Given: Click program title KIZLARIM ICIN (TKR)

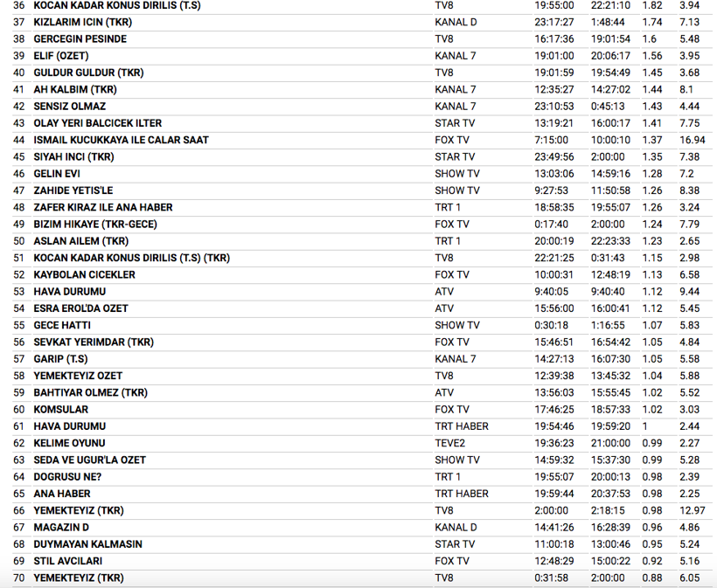Looking at the screenshot, I should click(x=83, y=22).
